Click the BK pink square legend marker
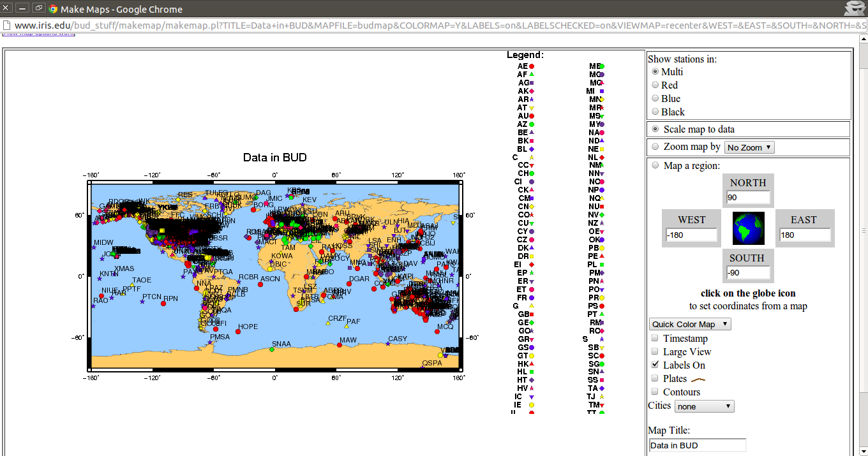Viewport: 868px width, 456px height. [532, 141]
